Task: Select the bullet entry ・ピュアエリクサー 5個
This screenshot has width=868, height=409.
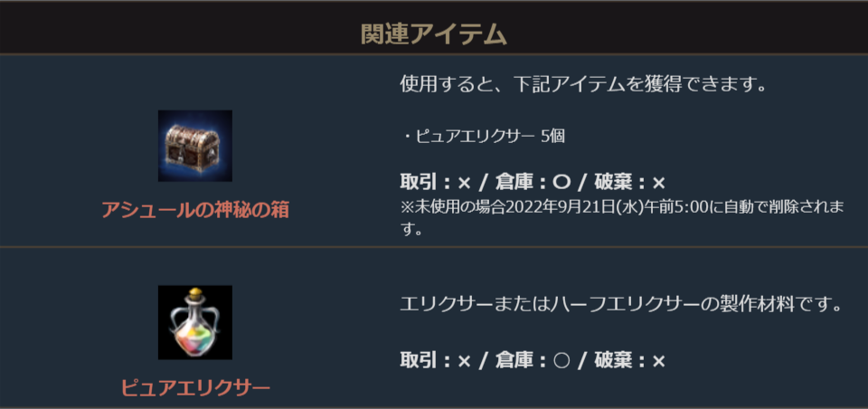Action: click(483, 136)
